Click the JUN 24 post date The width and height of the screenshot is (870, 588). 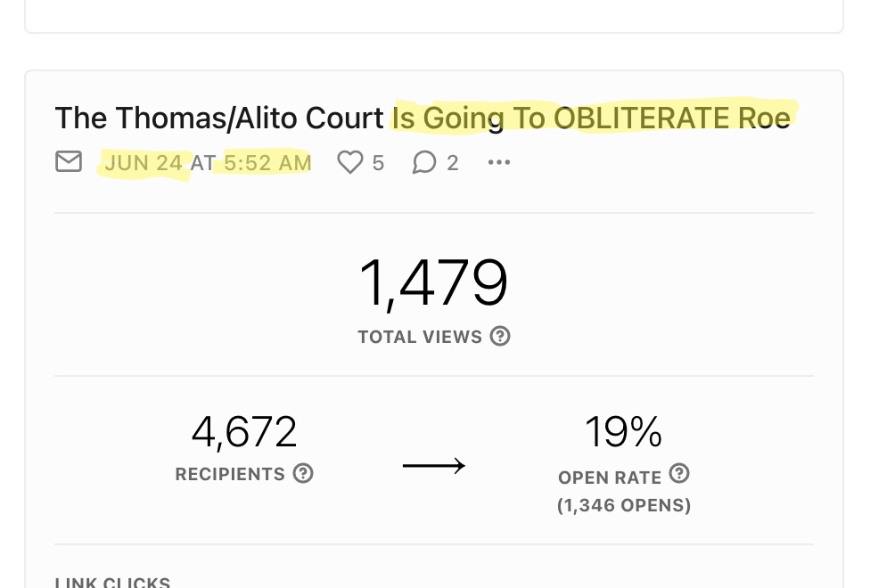(x=144, y=163)
